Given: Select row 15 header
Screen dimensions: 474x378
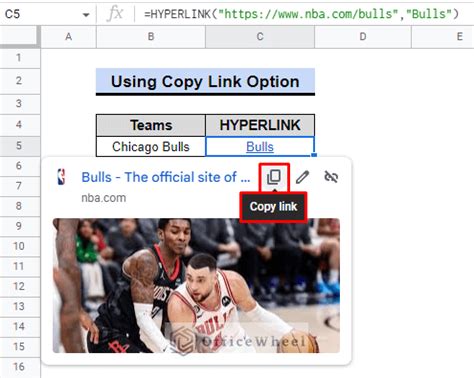Looking at the screenshot, I should 19,346.
